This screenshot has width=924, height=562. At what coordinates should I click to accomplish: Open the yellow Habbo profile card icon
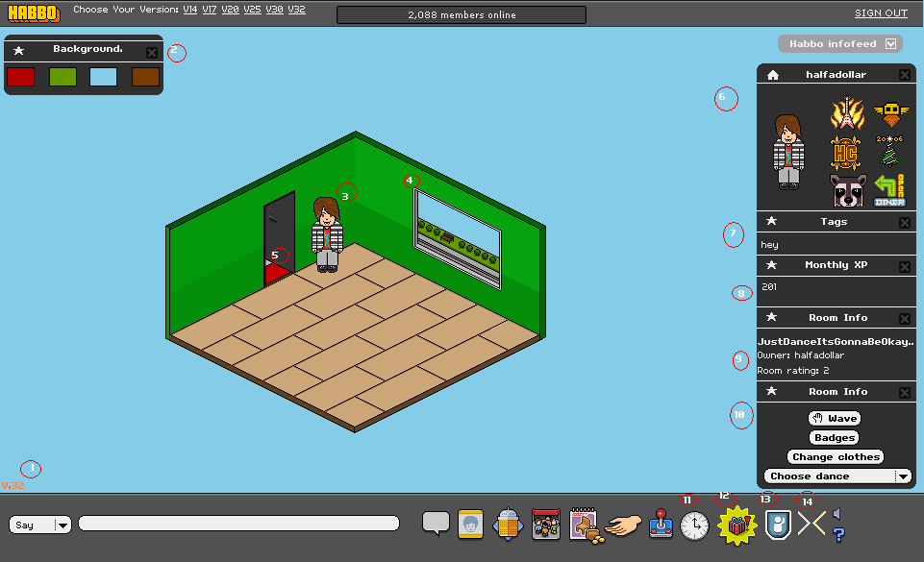(x=470, y=524)
